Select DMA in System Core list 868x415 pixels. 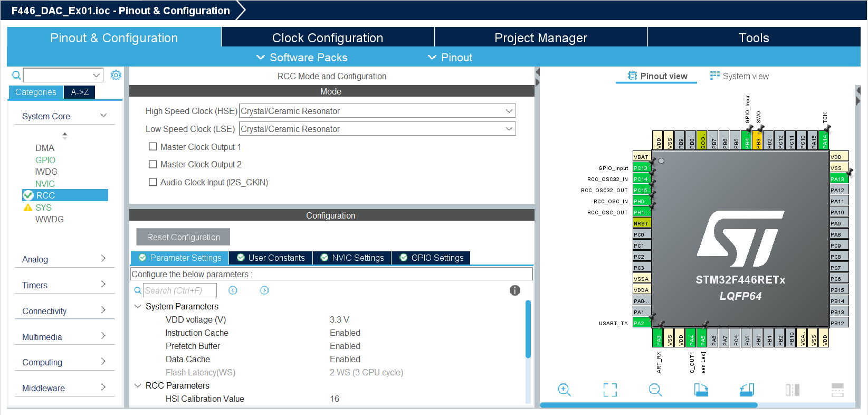pos(45,148)
